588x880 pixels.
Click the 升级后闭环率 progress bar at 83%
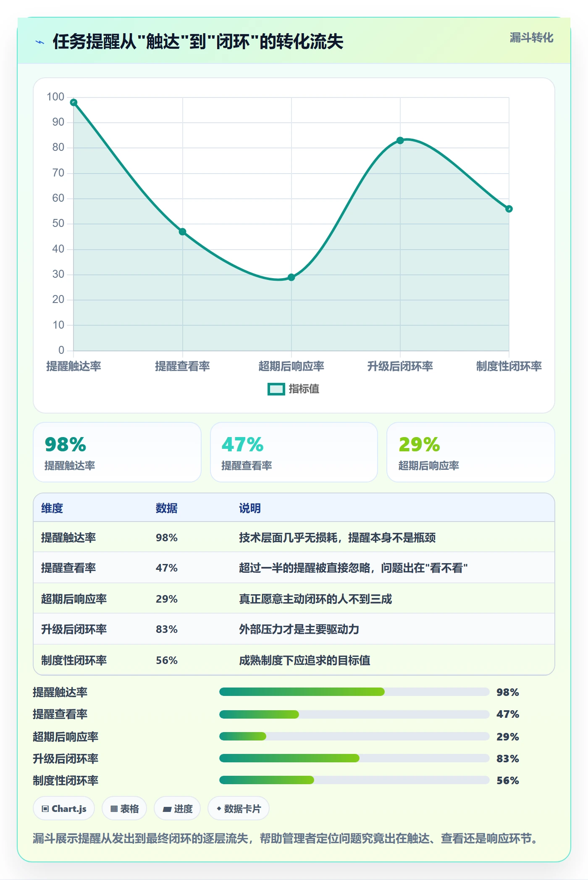point(354,758)
